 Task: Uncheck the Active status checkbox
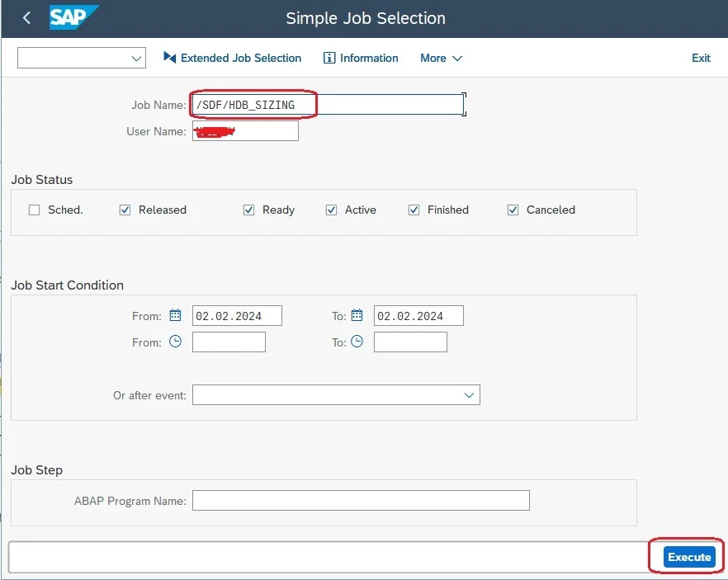pyautogui.click(x=331, y=210)
